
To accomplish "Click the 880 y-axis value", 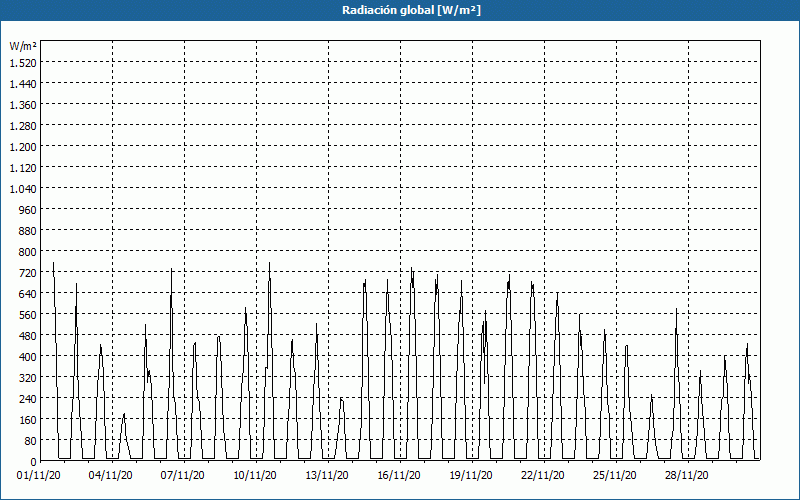I will [28, 231].
